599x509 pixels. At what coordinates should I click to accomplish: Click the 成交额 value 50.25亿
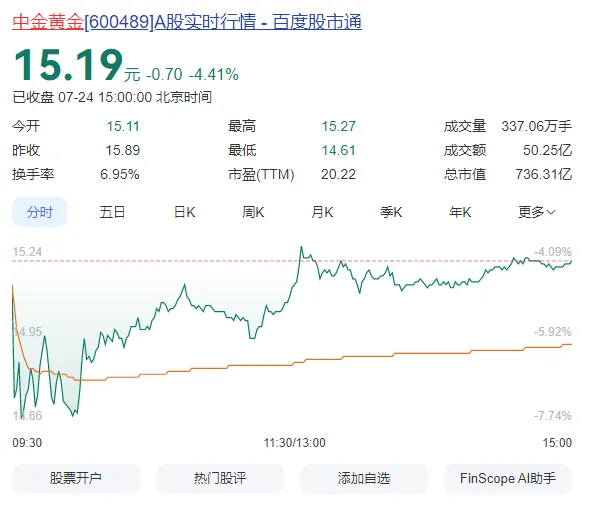click(x=547, y=151)
